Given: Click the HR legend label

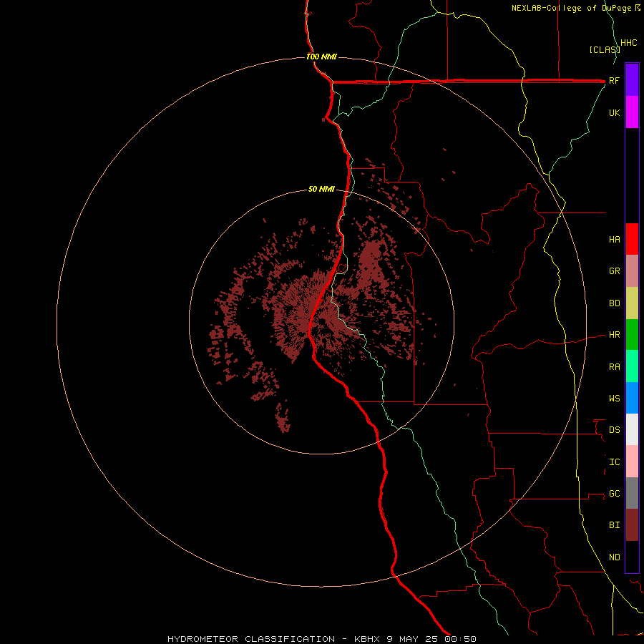Looking at the screenshot, I should [614, 335].
